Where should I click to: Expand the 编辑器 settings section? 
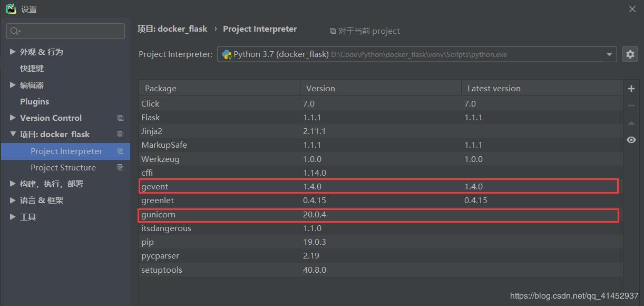click(13, 85)
